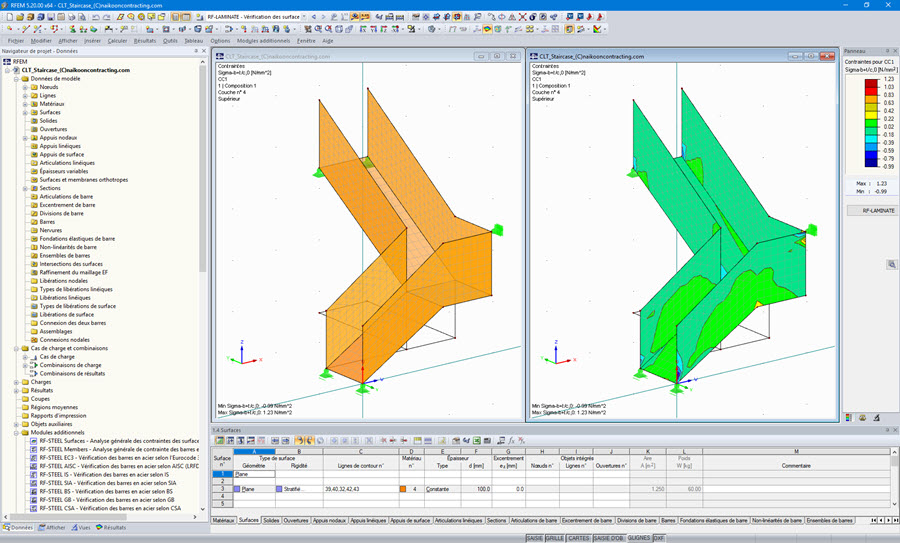
Task: Open the Calculer menu
Action: point(117,41)
